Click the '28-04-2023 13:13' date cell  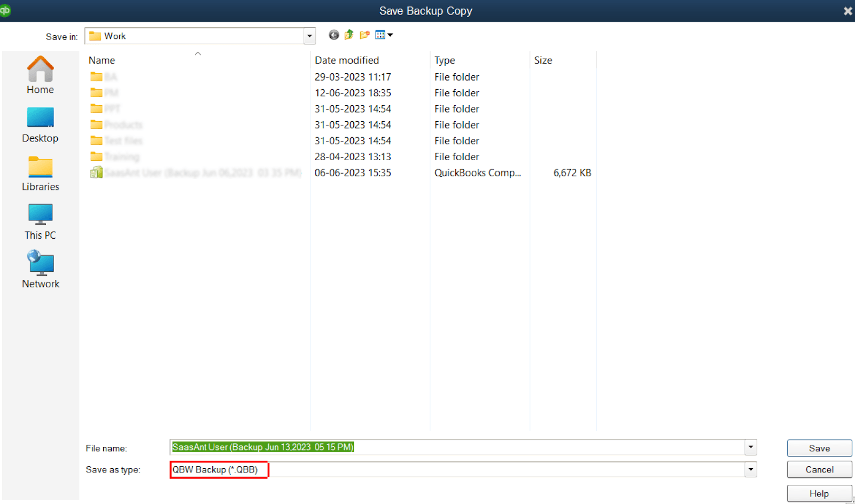pos(353,157)
